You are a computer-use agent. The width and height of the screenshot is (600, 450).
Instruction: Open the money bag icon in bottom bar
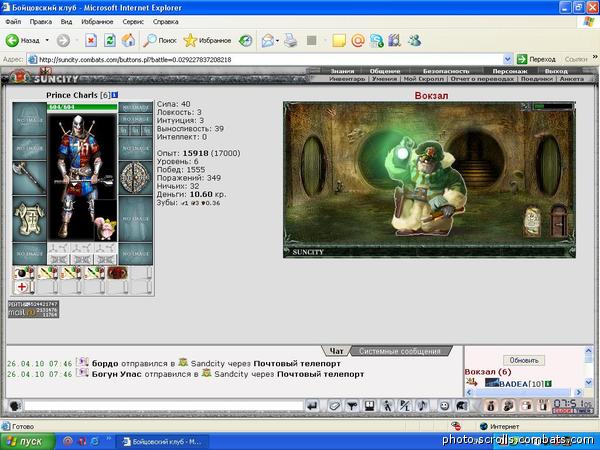click(x=490, y=406)
